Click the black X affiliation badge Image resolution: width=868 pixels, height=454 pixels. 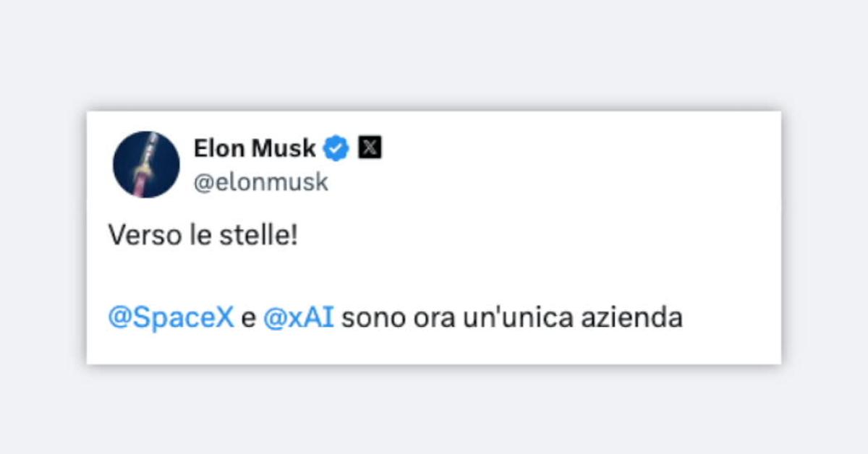coord(370,148)
